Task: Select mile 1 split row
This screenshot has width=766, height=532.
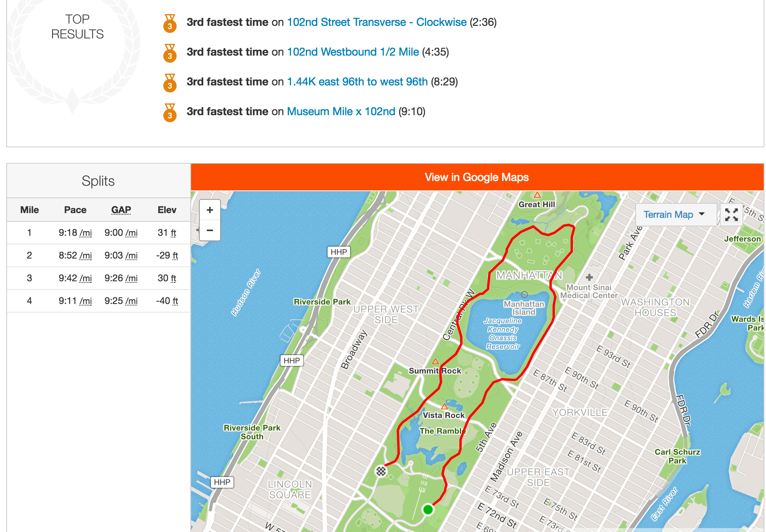Action: click(x=98, y=233)
